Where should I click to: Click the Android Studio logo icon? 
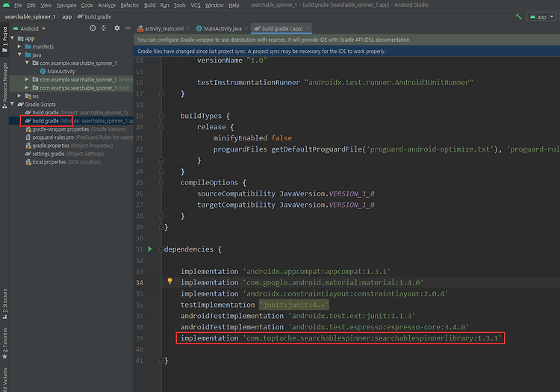click(6, 4)
